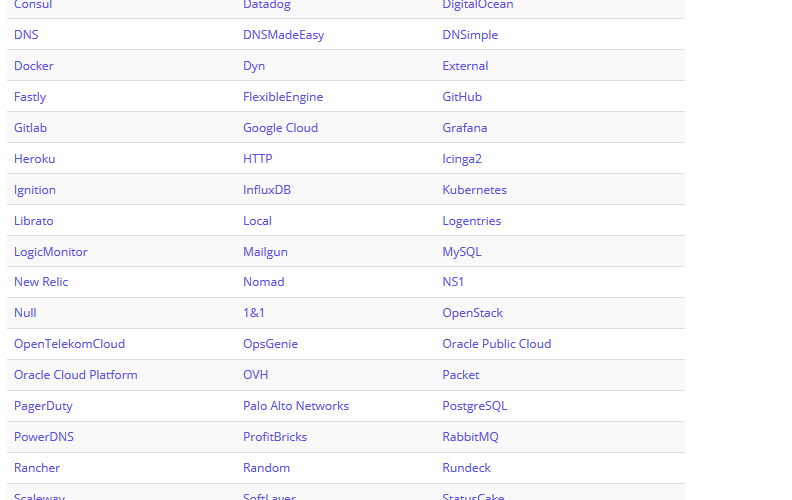Open the 1&1 provider link
The width and height of the screenshot is (792, 500).
click(254, 313)
